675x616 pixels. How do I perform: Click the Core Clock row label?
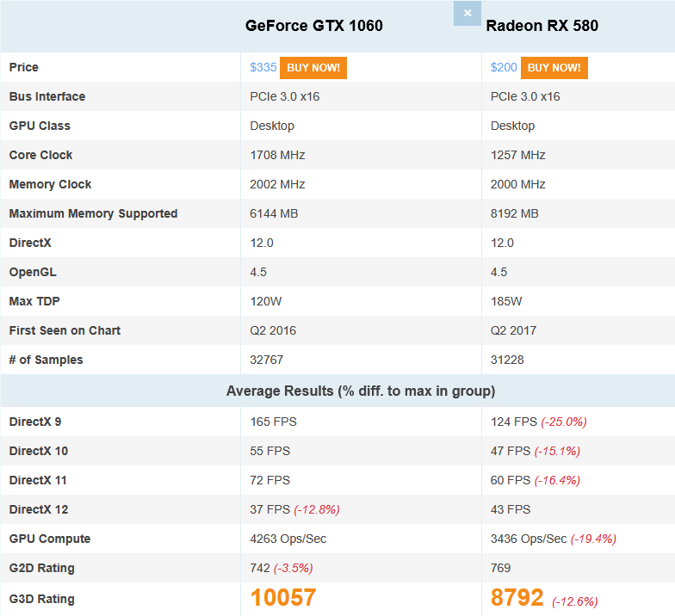(41, 155)
